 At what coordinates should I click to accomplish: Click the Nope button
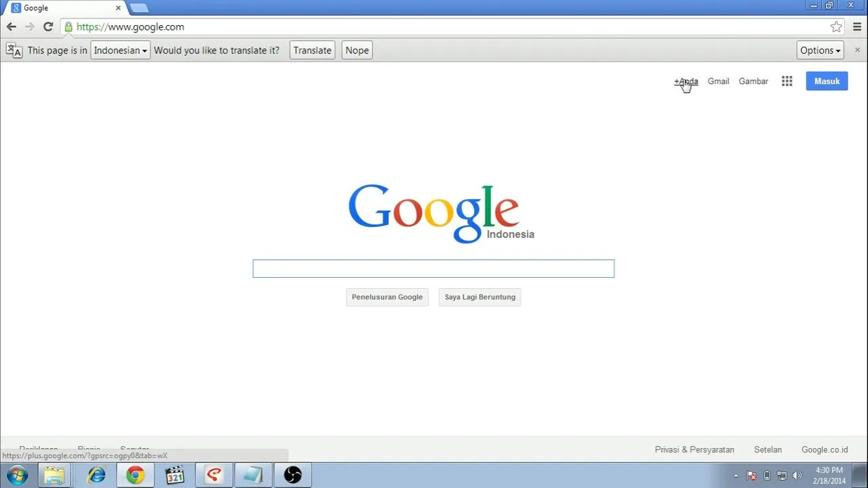(357, 50)
